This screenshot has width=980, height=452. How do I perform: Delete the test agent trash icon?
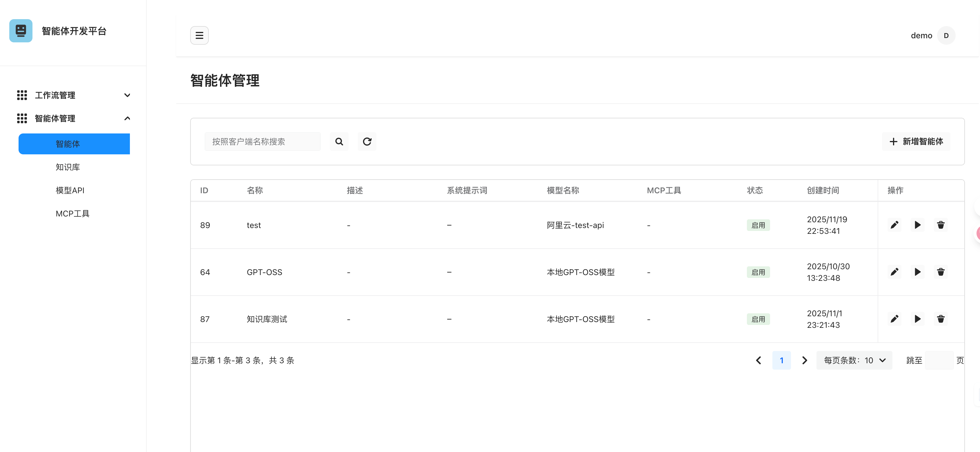click(941, 225)
